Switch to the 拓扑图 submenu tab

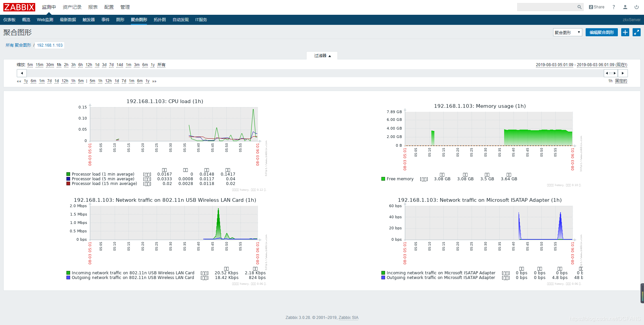[x=160, y=20]
